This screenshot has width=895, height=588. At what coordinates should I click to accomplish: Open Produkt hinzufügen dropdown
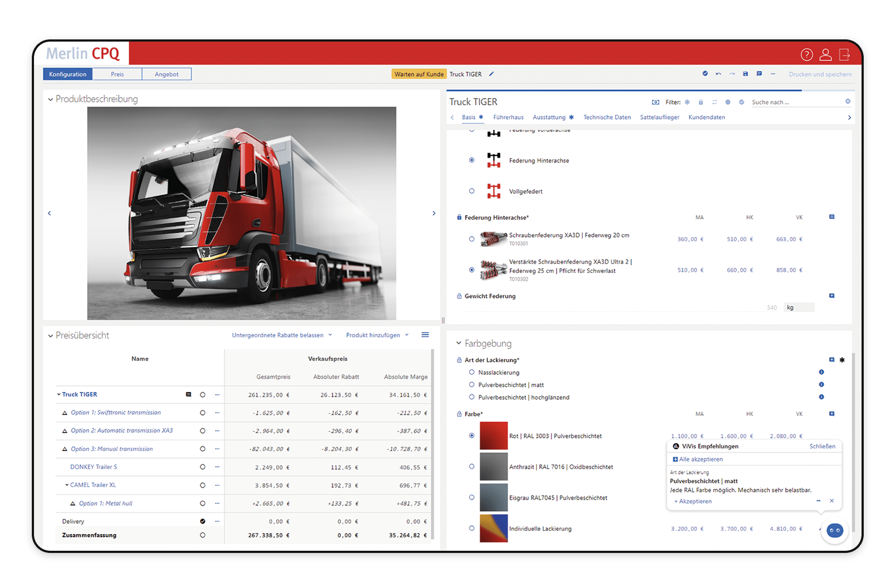pos(377,335)
